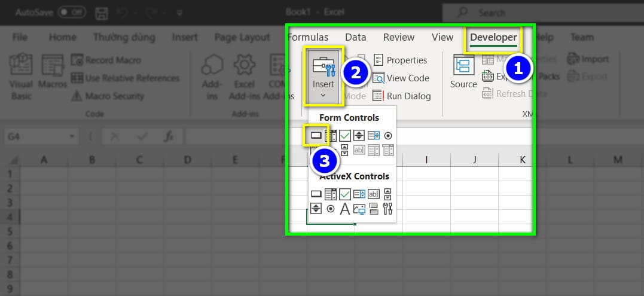Click Run Dialog

[402, 96]
